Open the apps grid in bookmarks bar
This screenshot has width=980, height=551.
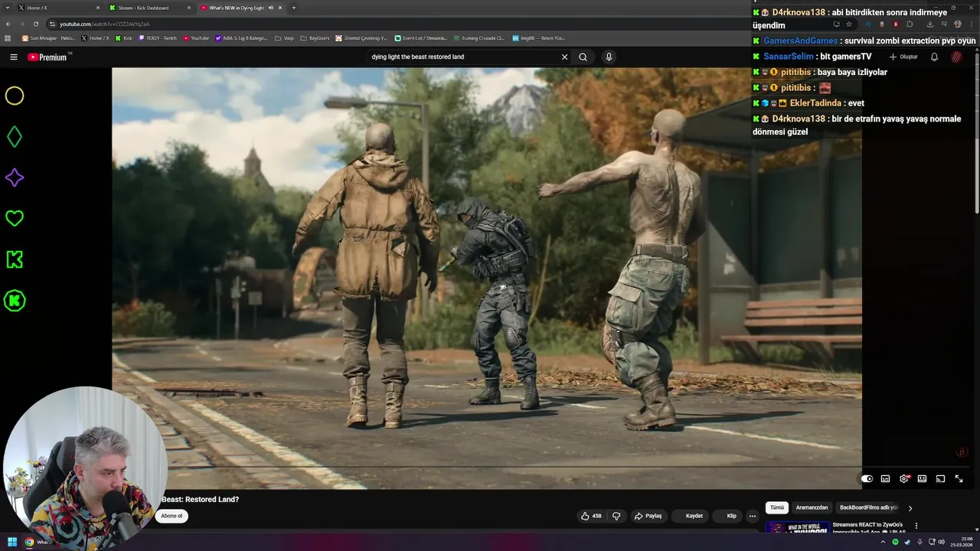pos(8,37)
